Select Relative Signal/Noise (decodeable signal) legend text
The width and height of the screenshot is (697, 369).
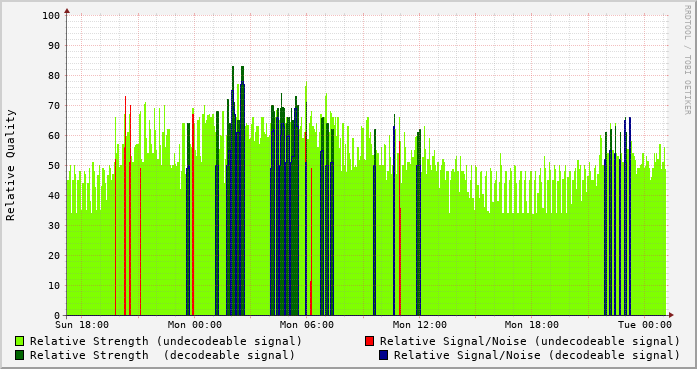(537, 355)
